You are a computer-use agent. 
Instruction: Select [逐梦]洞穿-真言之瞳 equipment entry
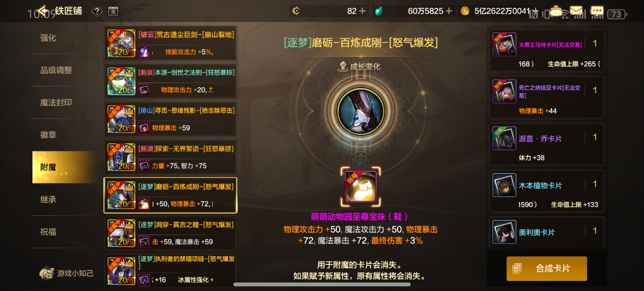(x=171, y=233)
